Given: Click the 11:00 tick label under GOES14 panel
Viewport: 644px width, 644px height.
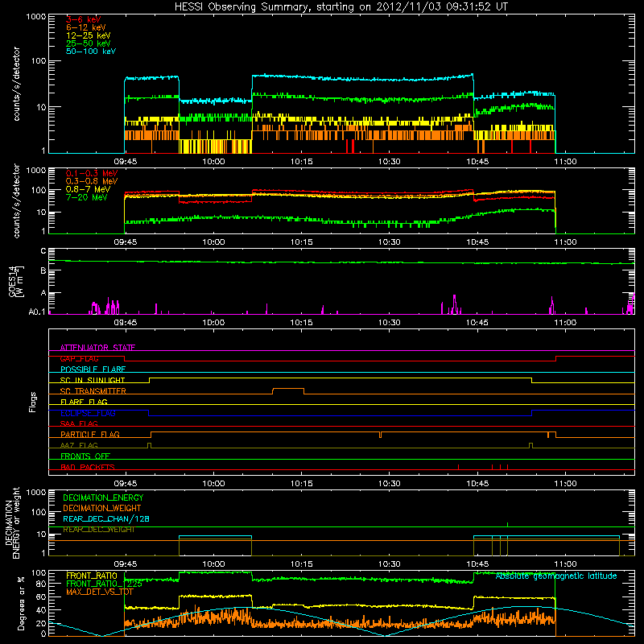Looking at the screenshot, I should pos(565,323).
